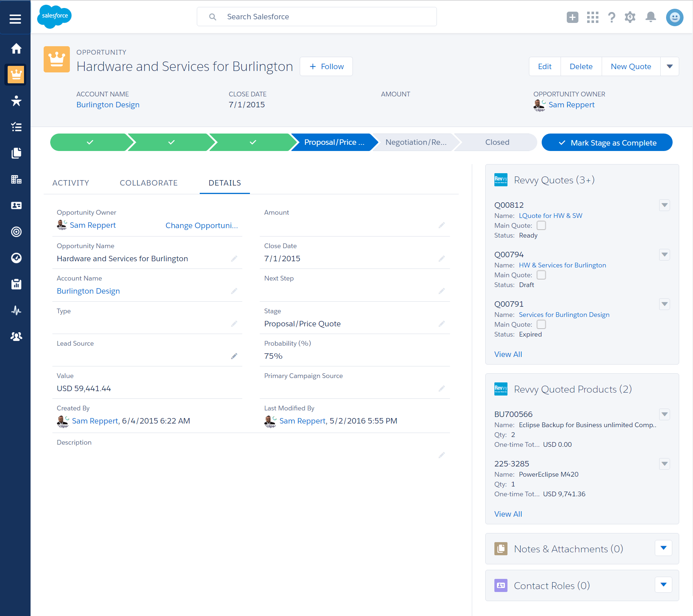Open Notes & Attachments dropdown arrow
The width and height of the screenshot is (693, 616).
point(664,548)
